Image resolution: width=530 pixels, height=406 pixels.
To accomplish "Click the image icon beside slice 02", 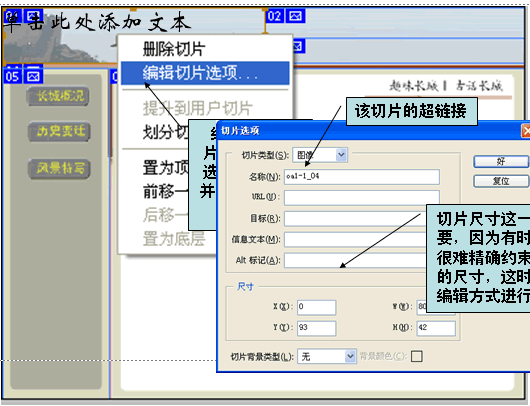I will pos(295,16).
